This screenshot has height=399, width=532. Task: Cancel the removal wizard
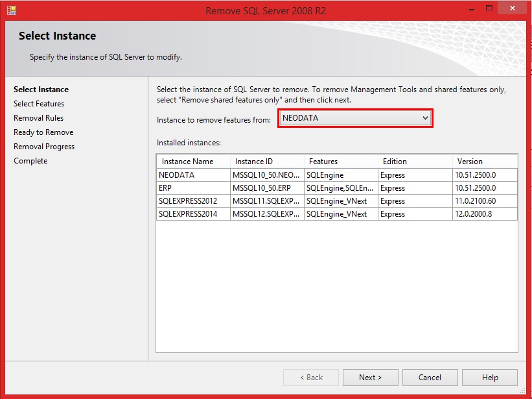point(430,378)
